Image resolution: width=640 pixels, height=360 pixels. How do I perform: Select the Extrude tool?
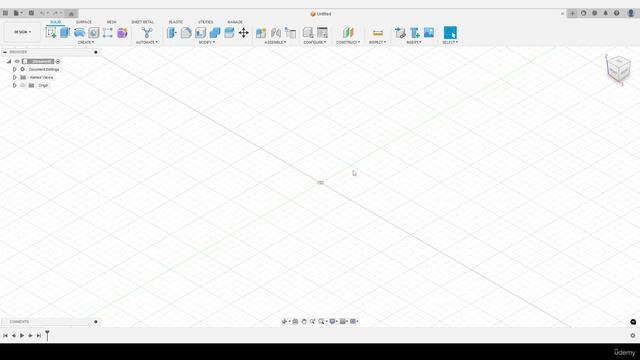pos(65,33)
